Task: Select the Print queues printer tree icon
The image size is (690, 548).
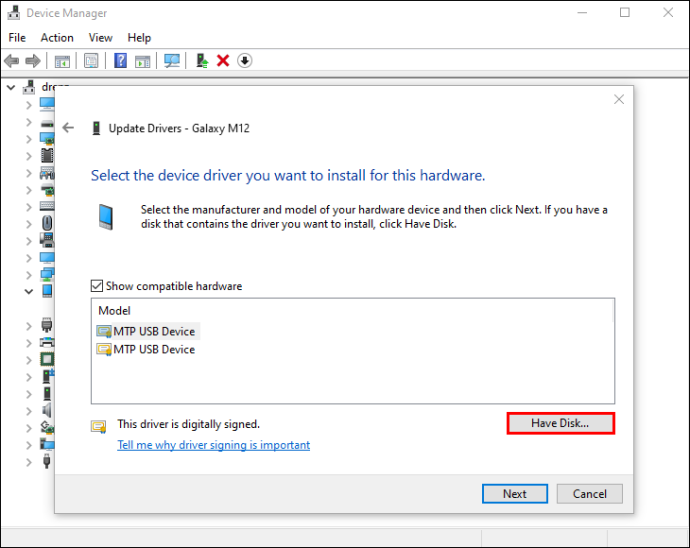Action: (47, 342)
